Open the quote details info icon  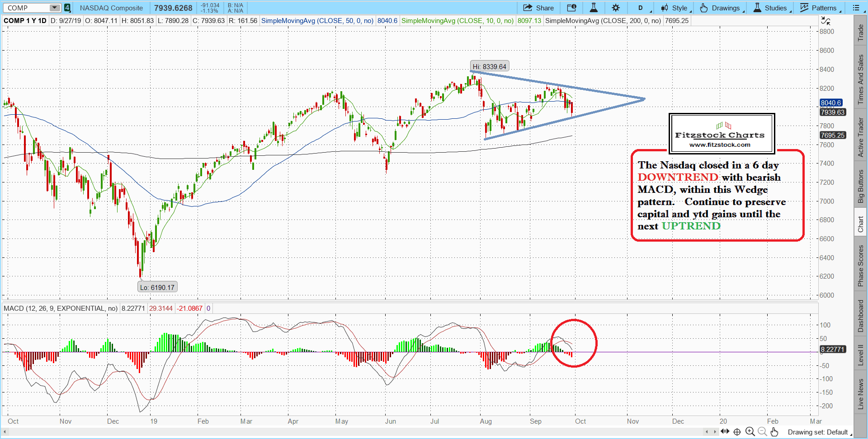pyautogui.click(x=571, y=8)
